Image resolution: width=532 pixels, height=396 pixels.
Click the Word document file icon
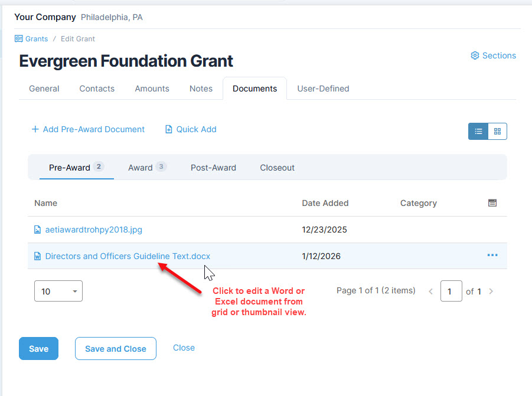(38, 257)
